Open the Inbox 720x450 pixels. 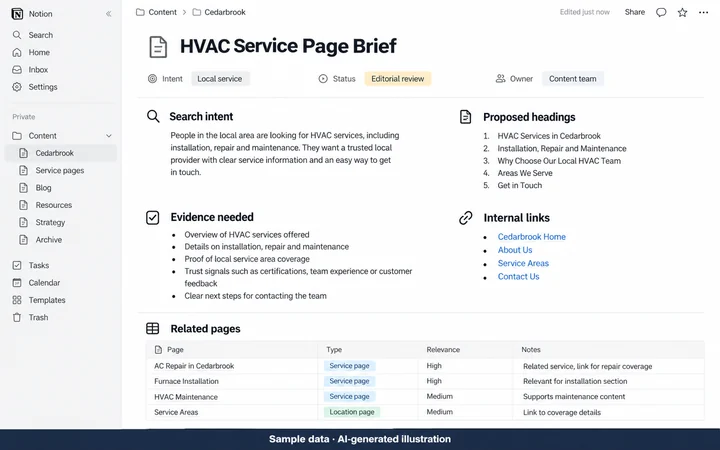pyautogui.click(x=38, y=70)
